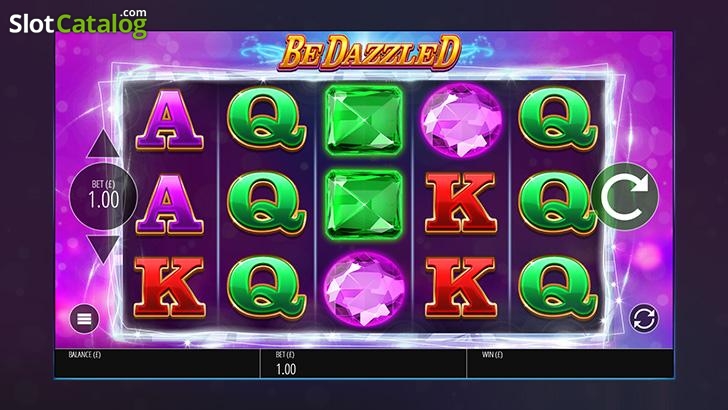Viewport: 728px width, 410px height.
Task: Open the hamburger menu button
Action: click(84, 319)
